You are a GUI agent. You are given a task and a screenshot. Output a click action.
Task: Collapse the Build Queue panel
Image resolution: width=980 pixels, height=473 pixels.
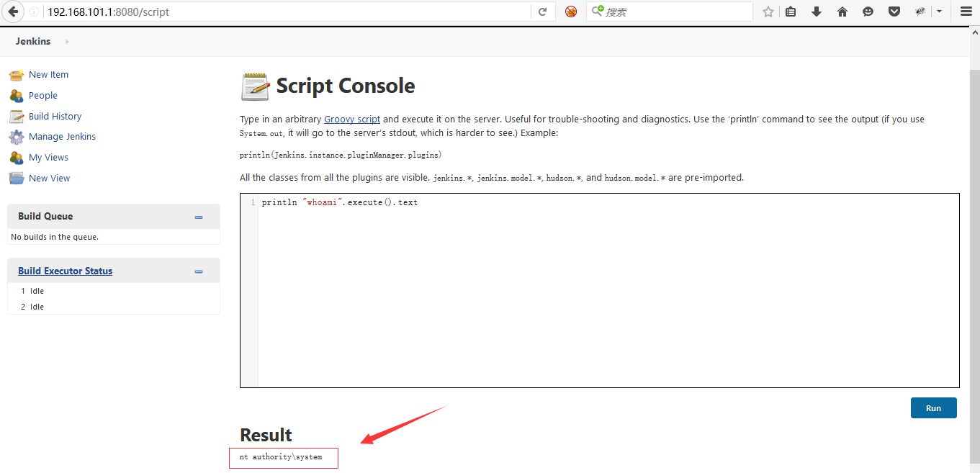coord(199,217)
